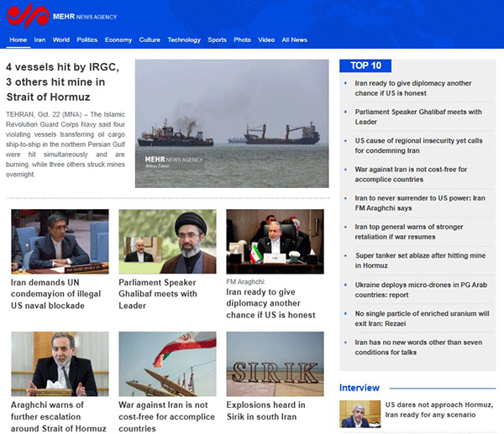Open Top 10 'War against Iran is not cost-free'
Viewport: 504px width, 434px height.
pyautogui.click(x=411, y=174)
